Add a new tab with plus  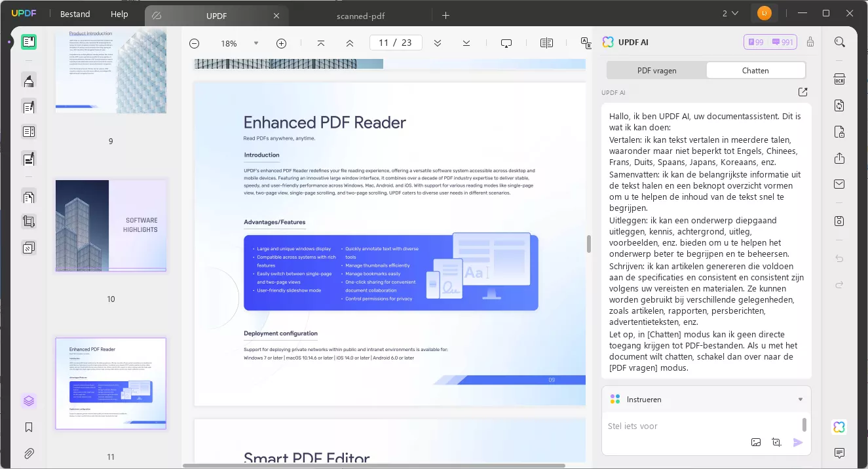446,15
